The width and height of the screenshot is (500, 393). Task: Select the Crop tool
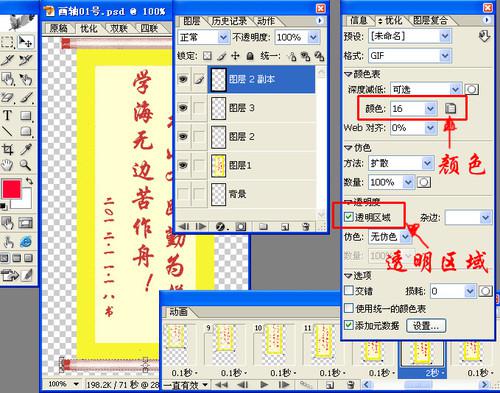pos(7,149)
